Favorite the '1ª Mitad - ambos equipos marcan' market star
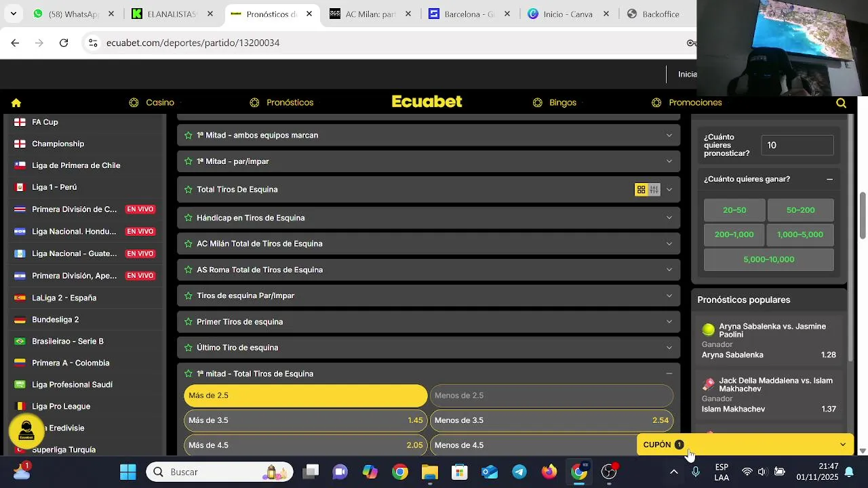This screenshot has height=488, width=868. [189, 136]
